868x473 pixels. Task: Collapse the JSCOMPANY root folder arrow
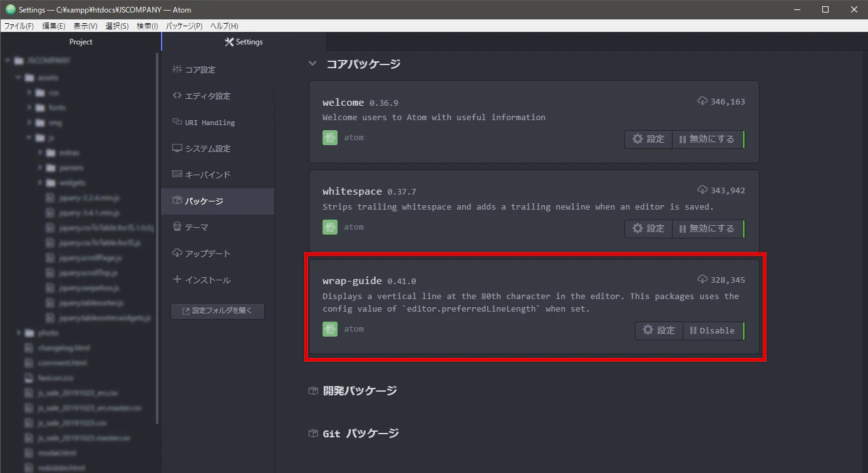point(8,61)
